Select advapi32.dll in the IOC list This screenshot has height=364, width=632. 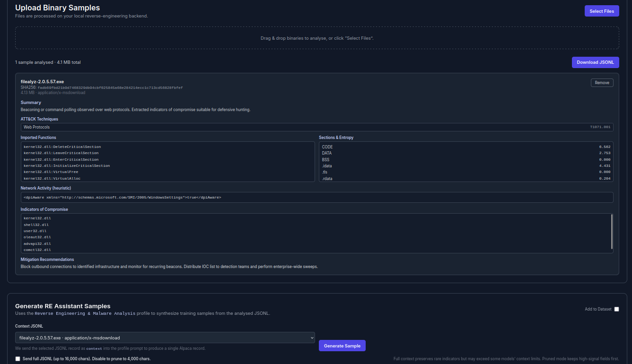pos(36,243)
